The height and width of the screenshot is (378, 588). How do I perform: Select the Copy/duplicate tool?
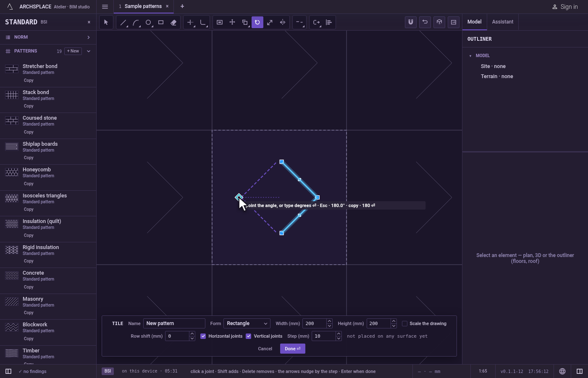[245, 22]
